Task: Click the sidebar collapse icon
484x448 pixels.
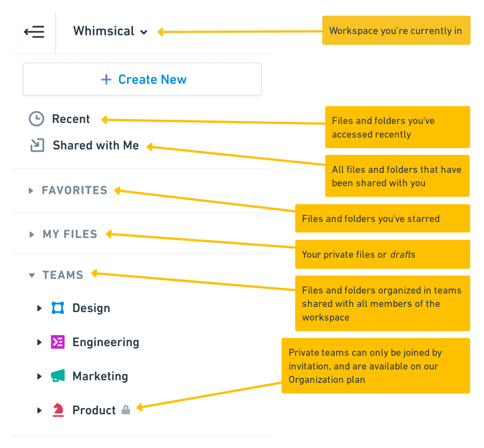Action: tap(34, 31)
